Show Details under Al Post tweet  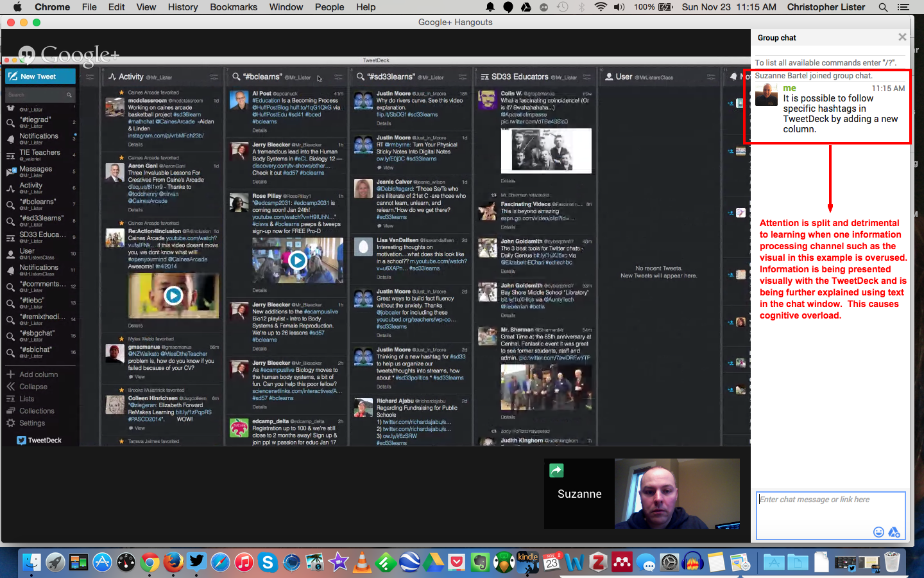(x=260, y=130)
